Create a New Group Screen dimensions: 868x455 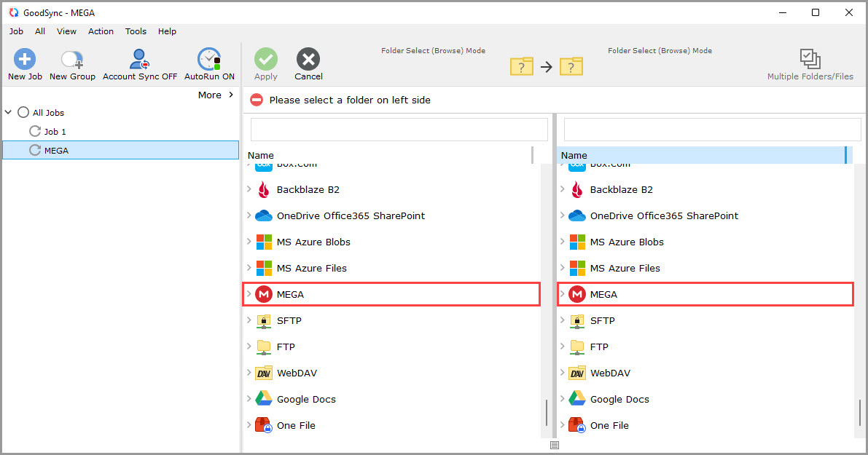point(71,64)
